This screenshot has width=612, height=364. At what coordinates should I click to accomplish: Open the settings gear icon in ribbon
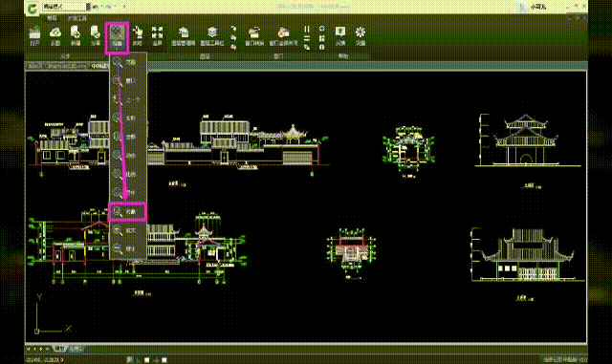[361, 36]
